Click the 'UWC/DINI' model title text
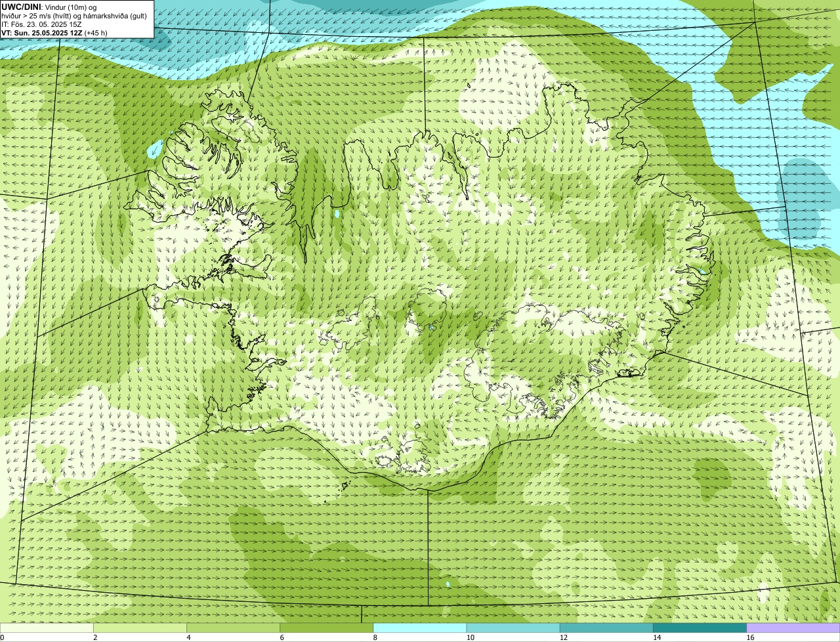The image size is (840, 642). pyautogui.click(x=21, y=7)
